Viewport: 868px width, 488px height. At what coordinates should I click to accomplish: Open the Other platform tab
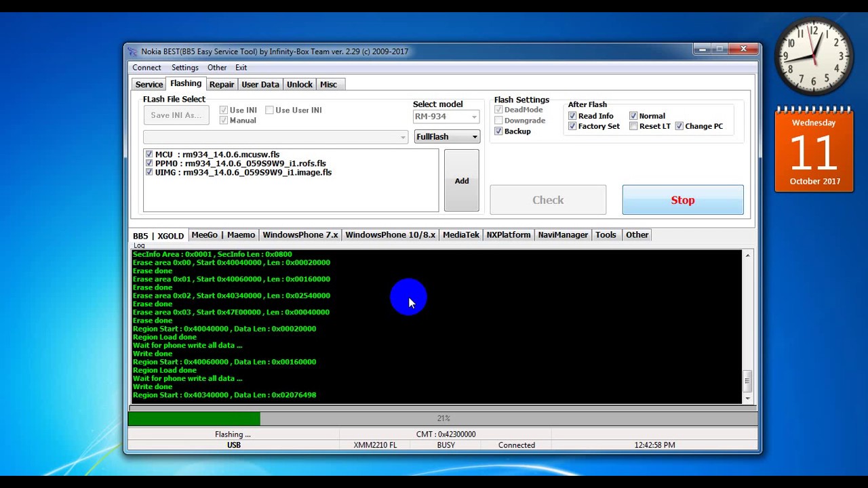[x=637, y=235]
